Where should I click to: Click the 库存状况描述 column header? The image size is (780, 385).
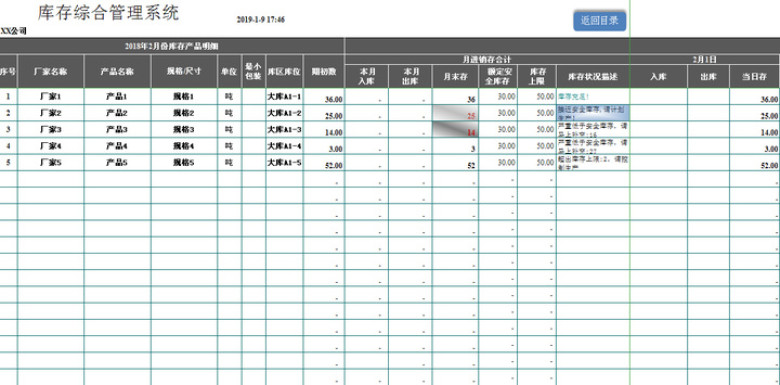point(593,76)
